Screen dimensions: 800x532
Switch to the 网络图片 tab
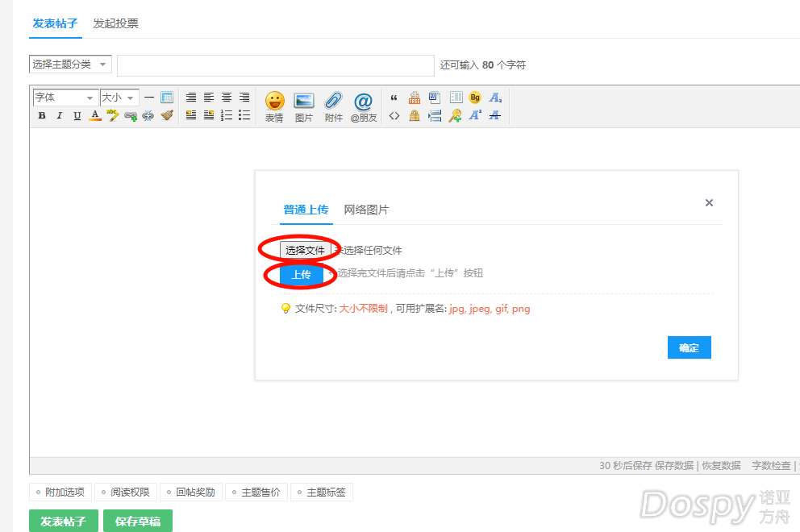tap(366, 210)
